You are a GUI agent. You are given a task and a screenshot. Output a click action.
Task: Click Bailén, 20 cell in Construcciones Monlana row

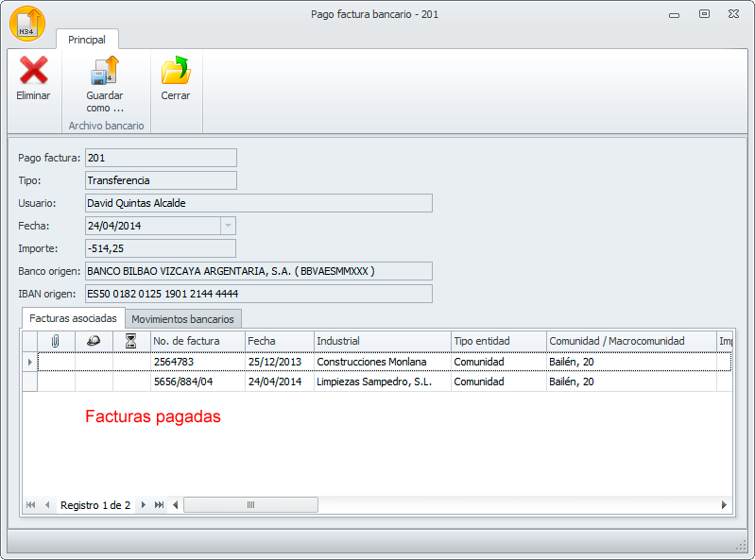[631, 362]
